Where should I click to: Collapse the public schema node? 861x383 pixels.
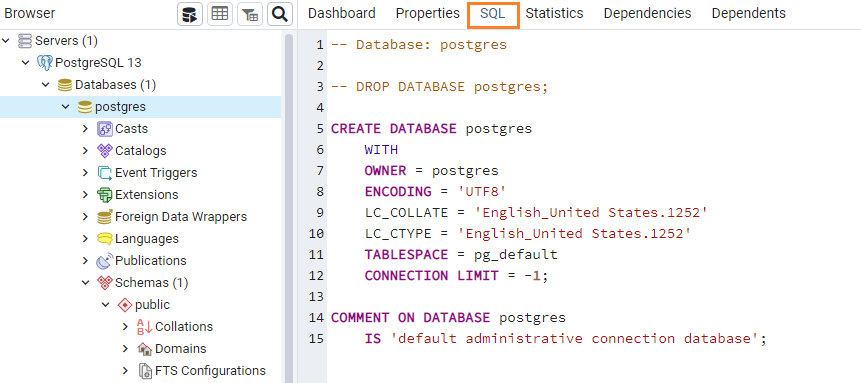pyautogui.click(x=106, y=304)
